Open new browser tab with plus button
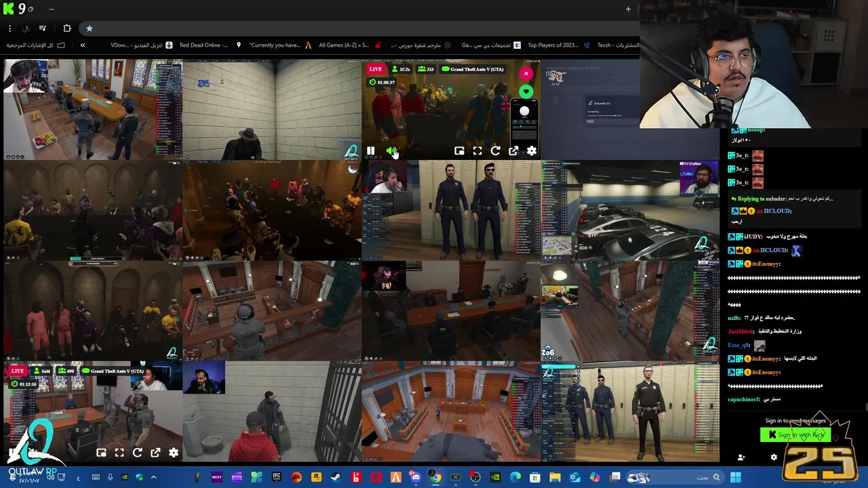 pyautogui.click(x=628, y=9)
